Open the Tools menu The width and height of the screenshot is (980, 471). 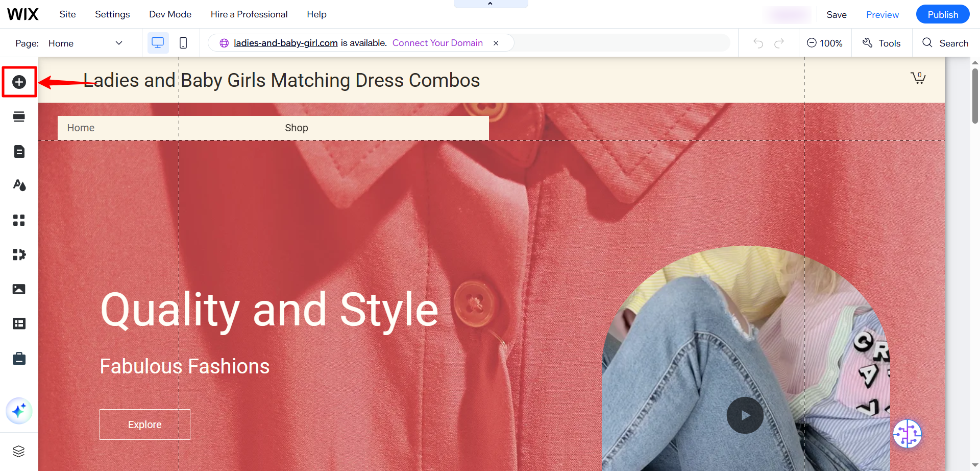(x=881, y=43)
